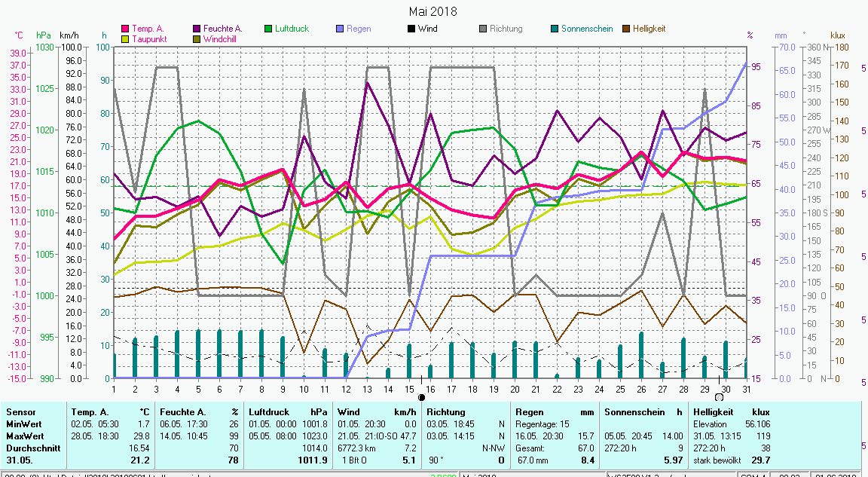Click the yellow Taupunkt legend swatch
The width and height of the screenshot is (868, 477).
coord(126,39)
